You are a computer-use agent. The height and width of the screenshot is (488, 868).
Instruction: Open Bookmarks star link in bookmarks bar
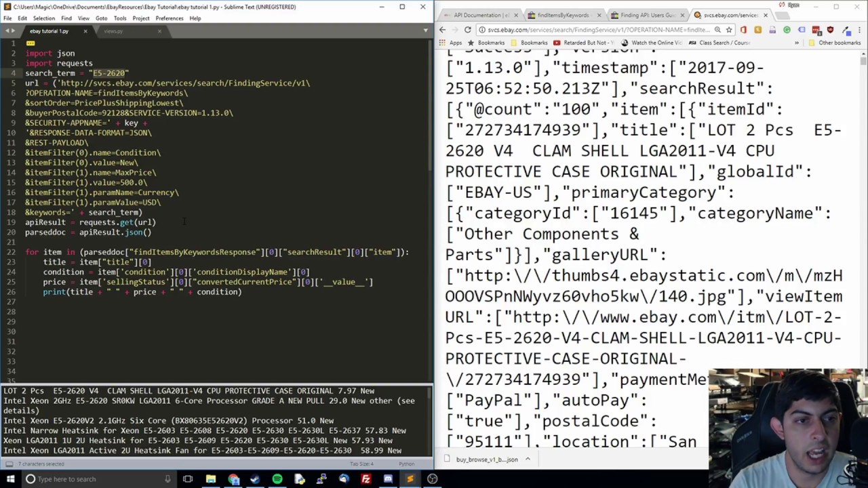486,43
